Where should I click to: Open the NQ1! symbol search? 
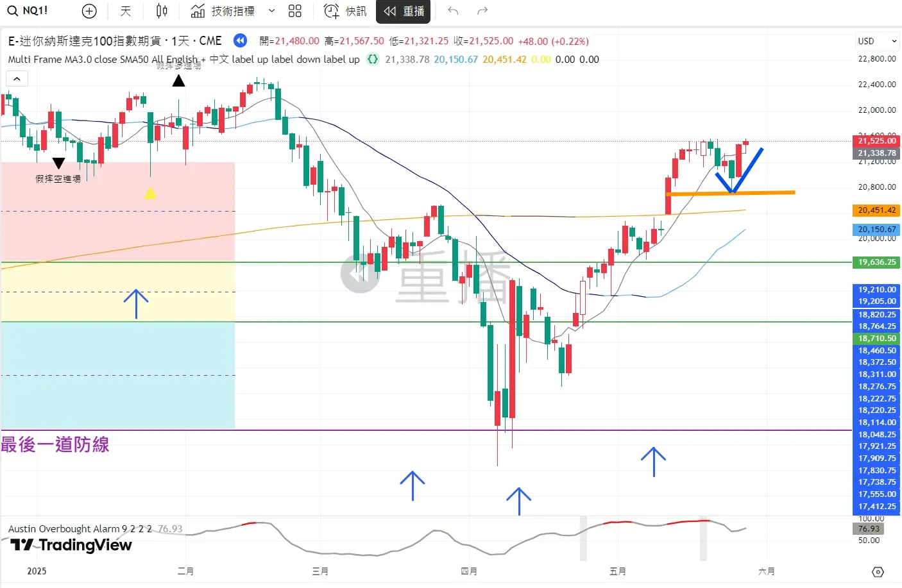[x=28, y=11]
